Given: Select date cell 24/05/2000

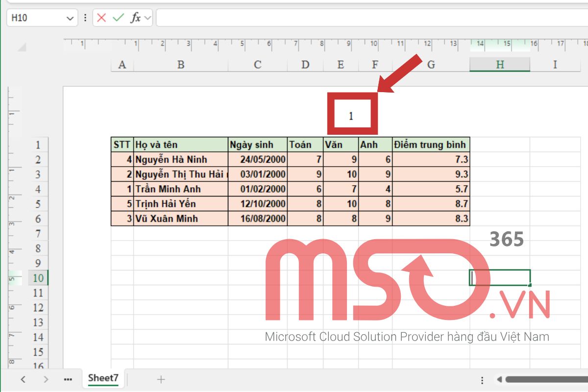Looking at the screenshot, I should tap(258, 159).
